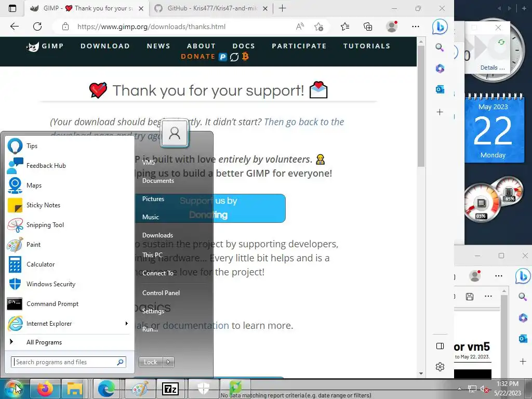This screenshot has height=399, width=532.
Task: Click the network icon in the system tray
Action: [472, 389]
